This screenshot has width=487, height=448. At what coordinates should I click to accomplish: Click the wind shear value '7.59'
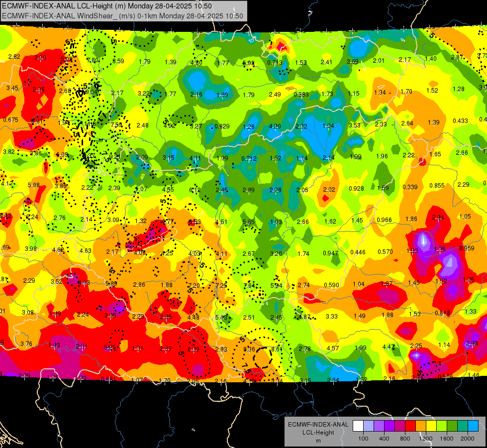pos(116,124)
